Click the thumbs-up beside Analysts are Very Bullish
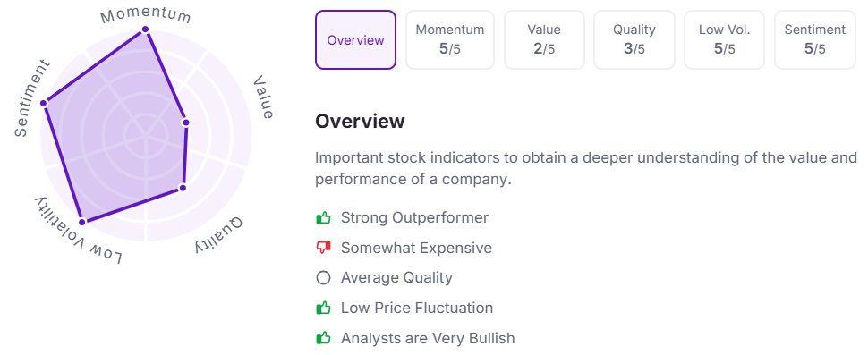This screenshot has height=355, width=868. 323,337
